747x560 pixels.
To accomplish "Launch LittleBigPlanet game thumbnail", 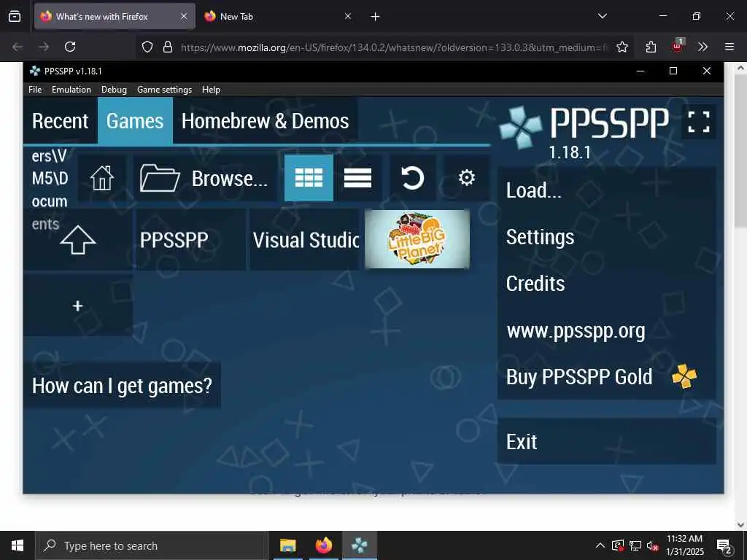I will click(x=417, y=239).
